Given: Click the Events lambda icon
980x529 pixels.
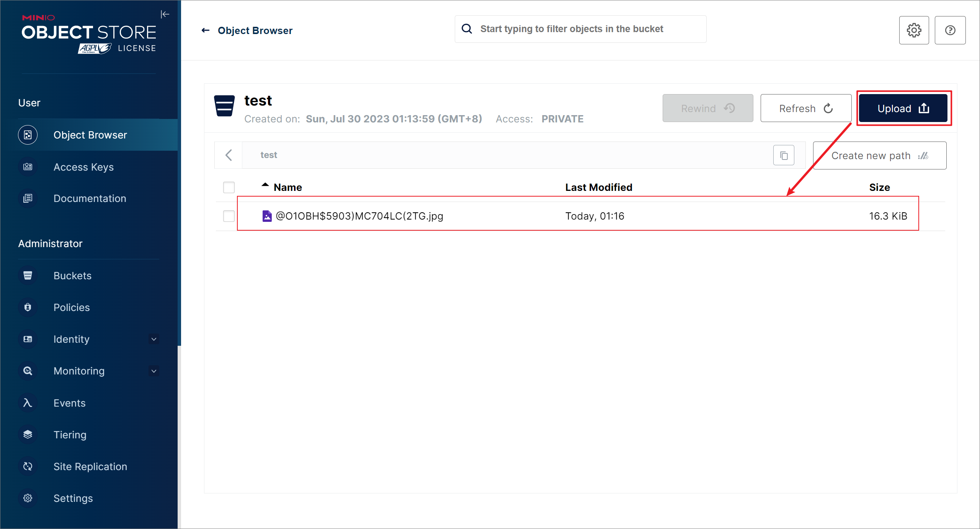Looking at the screenshot, I should 28,403.
